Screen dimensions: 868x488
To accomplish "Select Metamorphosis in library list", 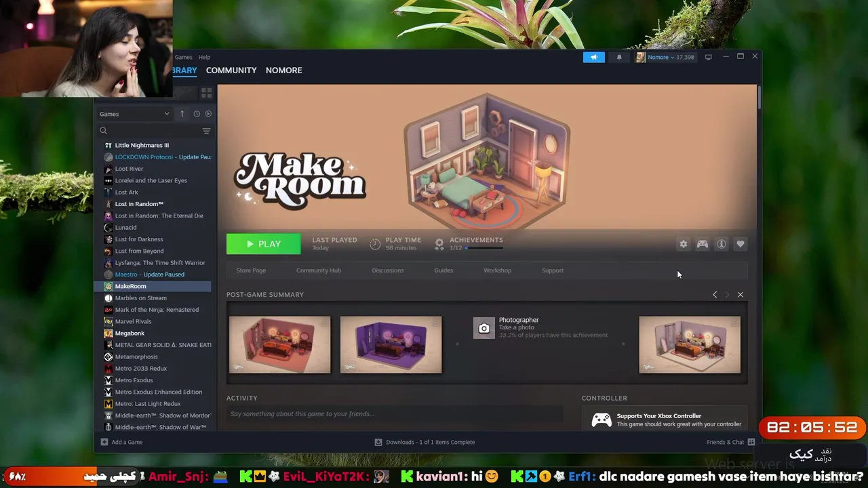I will pyautogui.click(x=136, y=357).
